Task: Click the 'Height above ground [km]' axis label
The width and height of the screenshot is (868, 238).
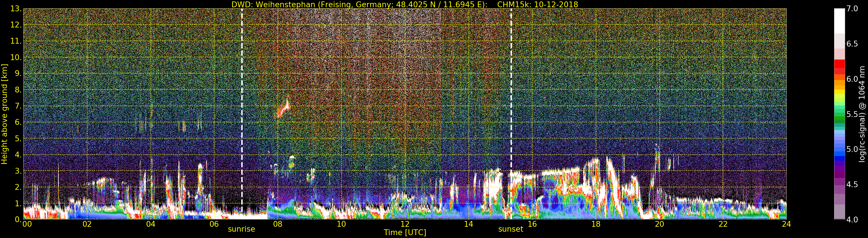Action: tap(4, 114)
